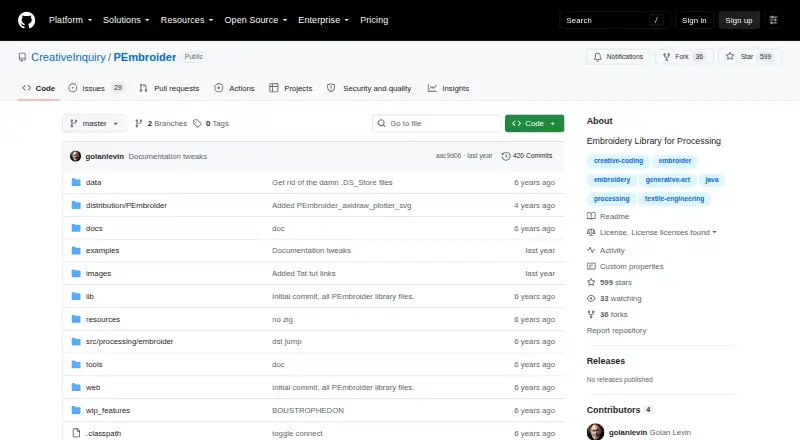Switch to the Security and quality tab
800x440 pixels.
click(369, 88)
